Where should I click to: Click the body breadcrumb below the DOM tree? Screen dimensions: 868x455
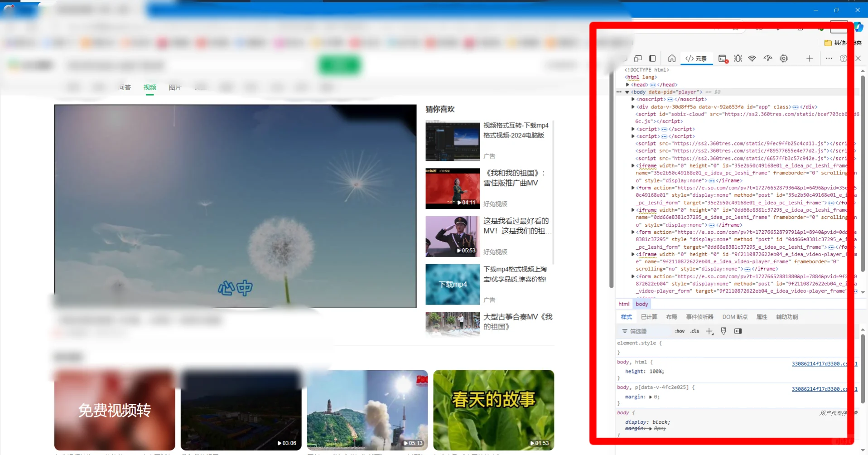pos(641,304)
